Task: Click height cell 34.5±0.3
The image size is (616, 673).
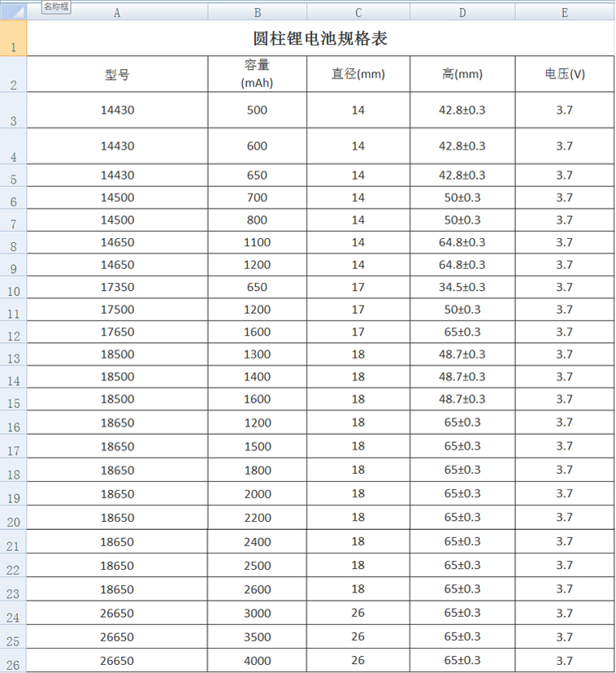Action: (x=462, y=287)
